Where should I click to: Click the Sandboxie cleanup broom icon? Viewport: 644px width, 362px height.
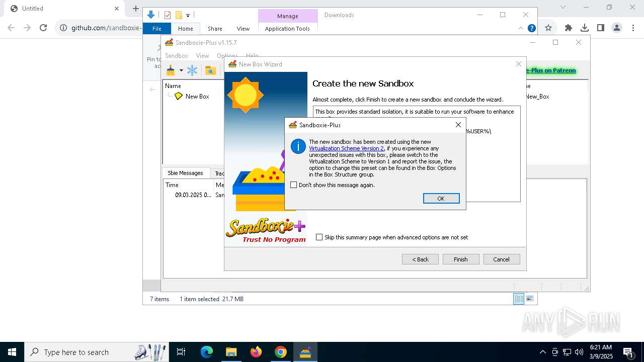[x=171, y=70]
